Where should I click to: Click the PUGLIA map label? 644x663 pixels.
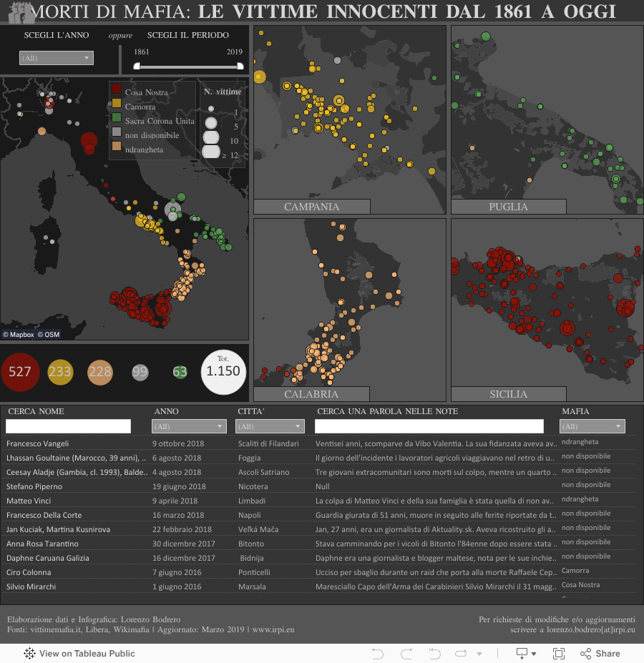[509, 207]
